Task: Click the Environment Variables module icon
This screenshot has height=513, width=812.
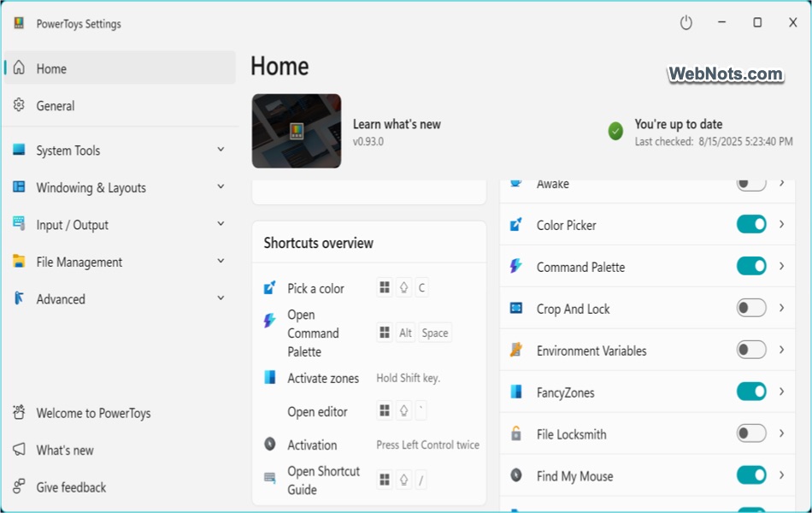Action: [x=516, y=351]
